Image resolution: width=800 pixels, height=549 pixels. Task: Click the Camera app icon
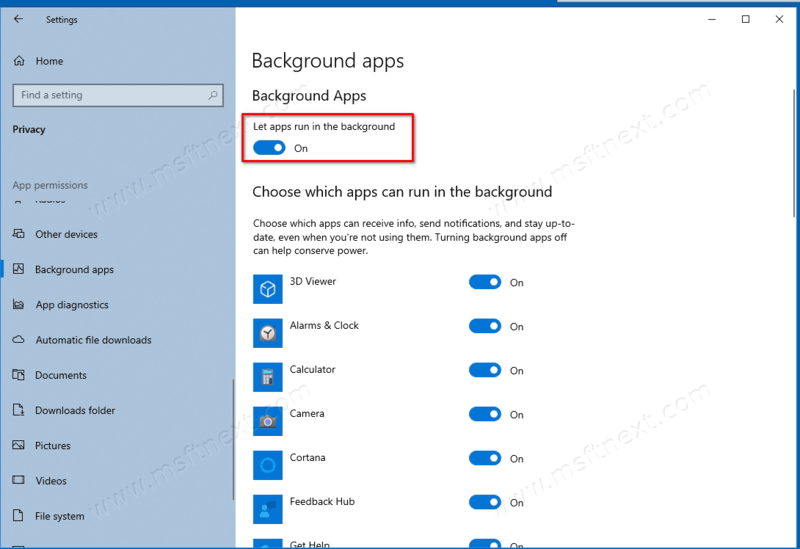pos(267,421)
